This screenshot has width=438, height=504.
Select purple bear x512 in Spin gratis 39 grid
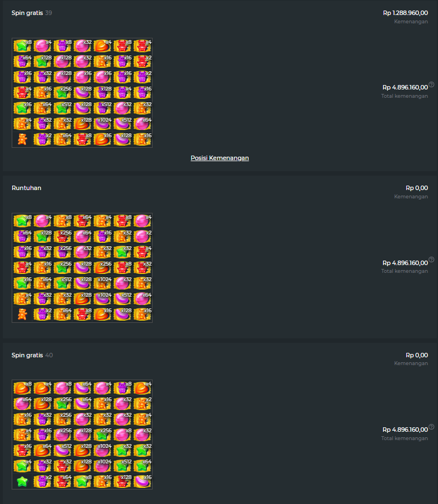(x=103, y=108)
